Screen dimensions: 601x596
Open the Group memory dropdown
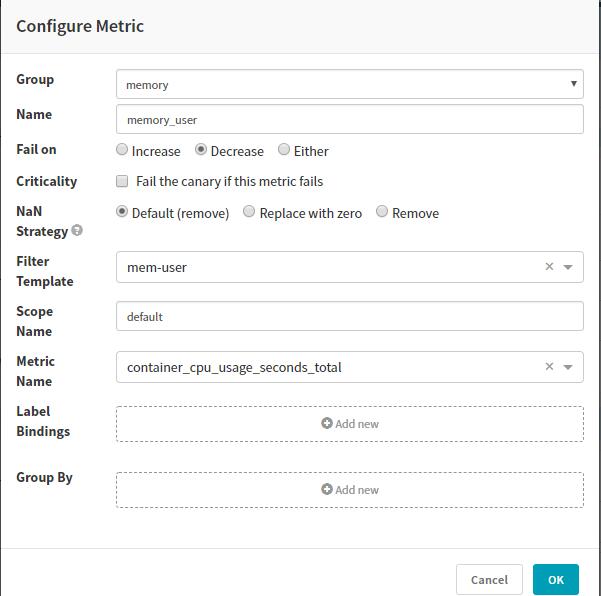pyautogui.click(x=349, y=85)
